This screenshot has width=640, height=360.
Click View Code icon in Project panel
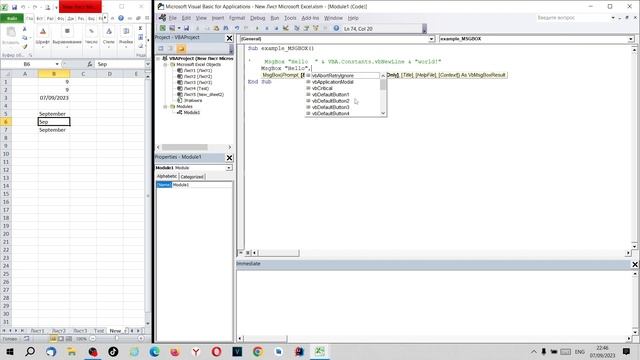[x=161, y=49]
